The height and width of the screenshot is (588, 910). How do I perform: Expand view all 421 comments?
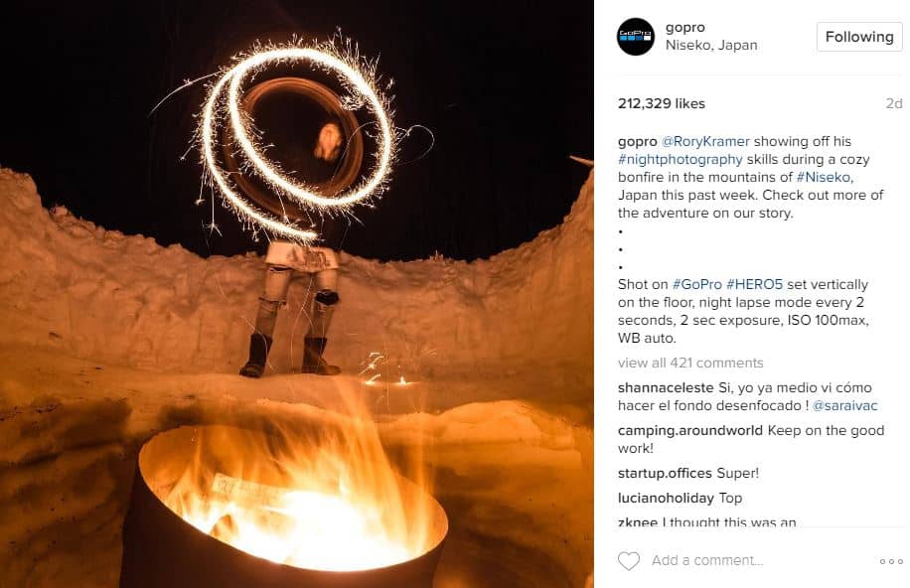pyautogui.click(x=690, y=363)
